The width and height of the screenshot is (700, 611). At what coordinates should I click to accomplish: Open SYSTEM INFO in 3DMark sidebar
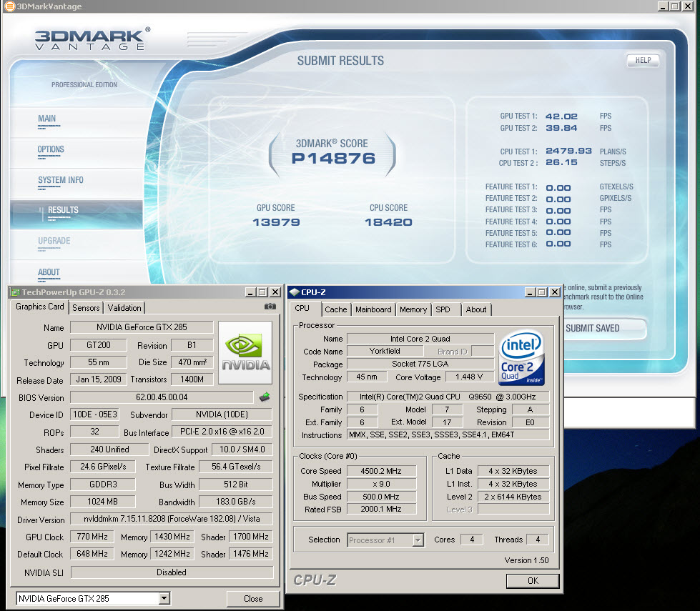coord(61,180)
